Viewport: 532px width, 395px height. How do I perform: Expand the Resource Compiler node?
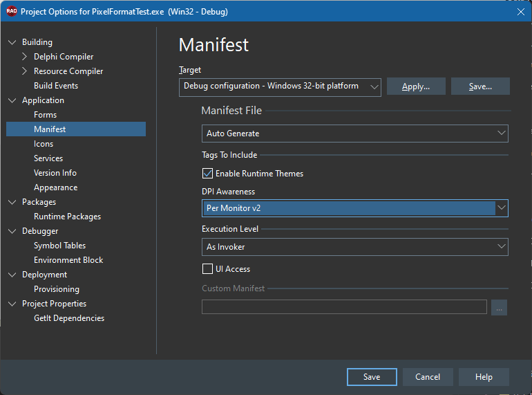pyautogui.click(x=24, y=71)
